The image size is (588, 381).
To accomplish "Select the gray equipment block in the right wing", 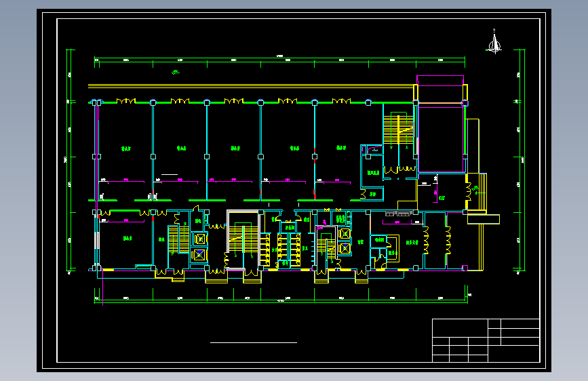I will (399, 214).
